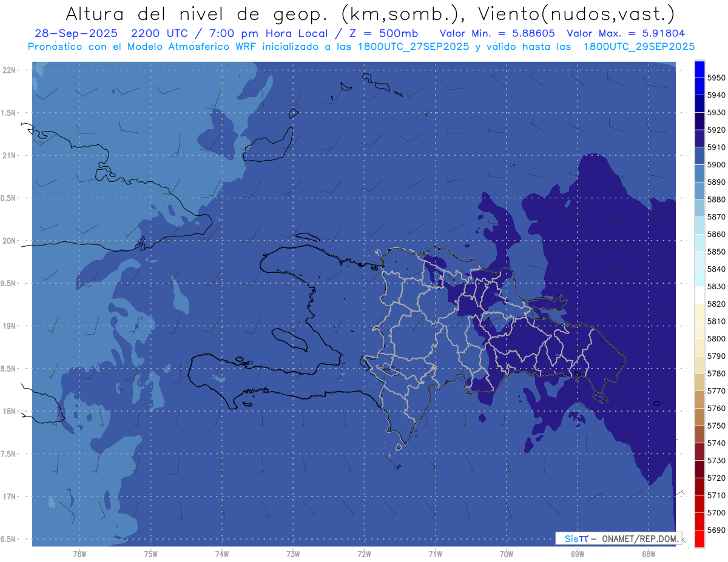Viewport: 728px width, 562px height.
Task: Click the longitude label '76W'
Action: click(79, 554)
